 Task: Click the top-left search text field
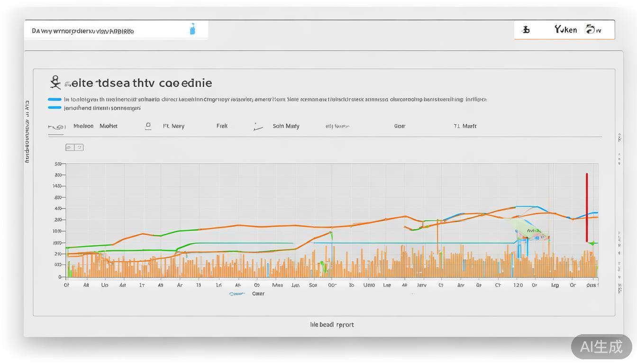pos(109,31)
